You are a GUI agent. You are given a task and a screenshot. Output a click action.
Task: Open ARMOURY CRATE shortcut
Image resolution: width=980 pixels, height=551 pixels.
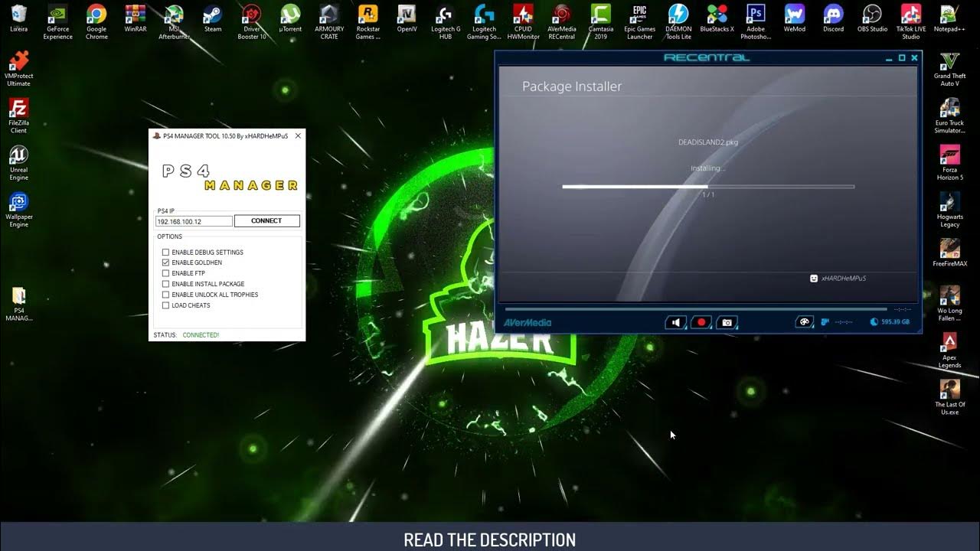(x=329, y=21)
